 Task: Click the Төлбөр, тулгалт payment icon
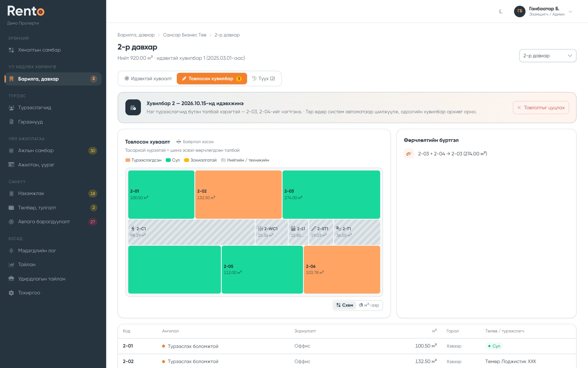click(11, 208)
